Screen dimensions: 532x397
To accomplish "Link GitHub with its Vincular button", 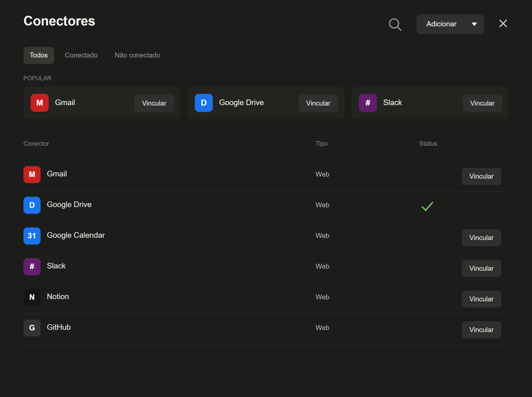I will 481,330.
